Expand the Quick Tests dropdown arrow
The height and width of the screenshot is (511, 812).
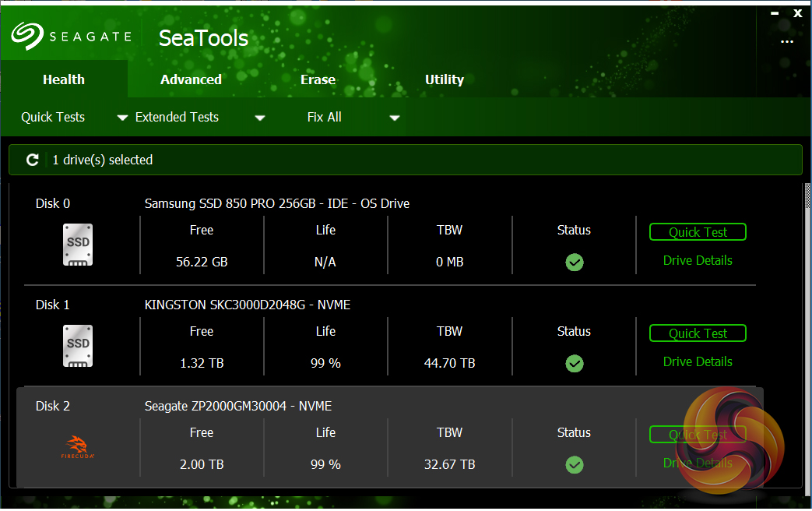(122, 118)
